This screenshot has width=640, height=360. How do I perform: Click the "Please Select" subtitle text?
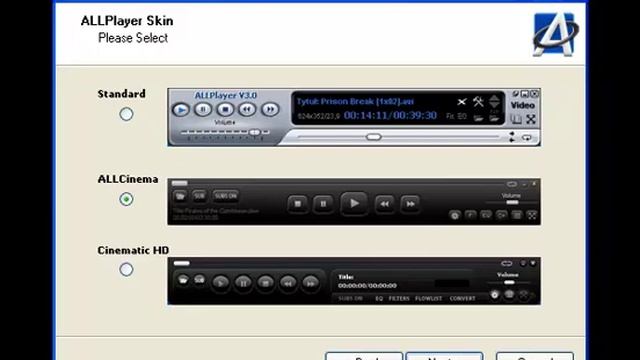[x=133, y=38]
